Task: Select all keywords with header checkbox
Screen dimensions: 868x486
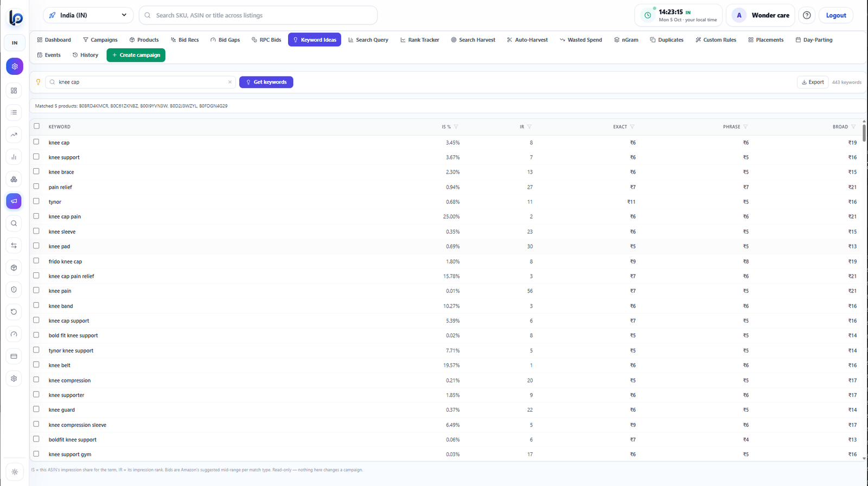Action: pos(37,126)
